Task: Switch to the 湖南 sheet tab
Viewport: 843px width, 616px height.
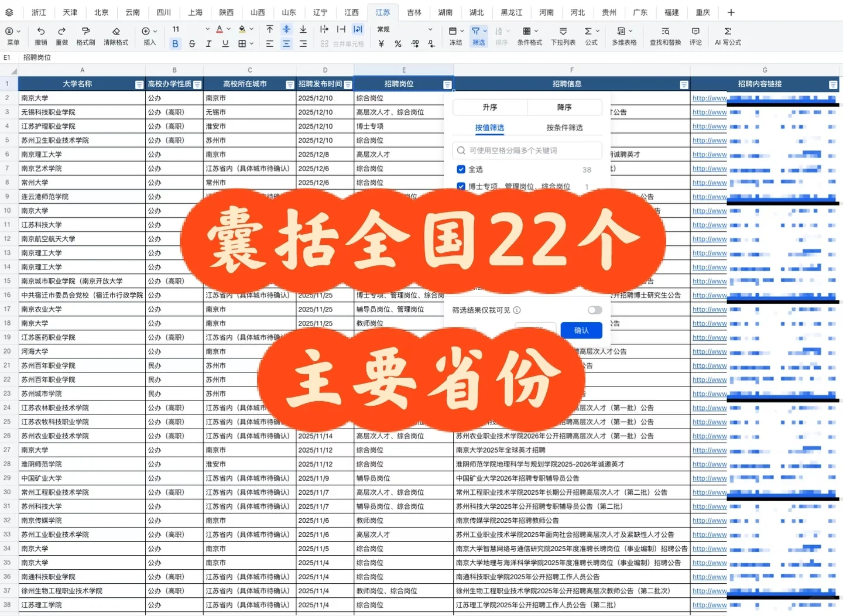Action: [446, 12]
